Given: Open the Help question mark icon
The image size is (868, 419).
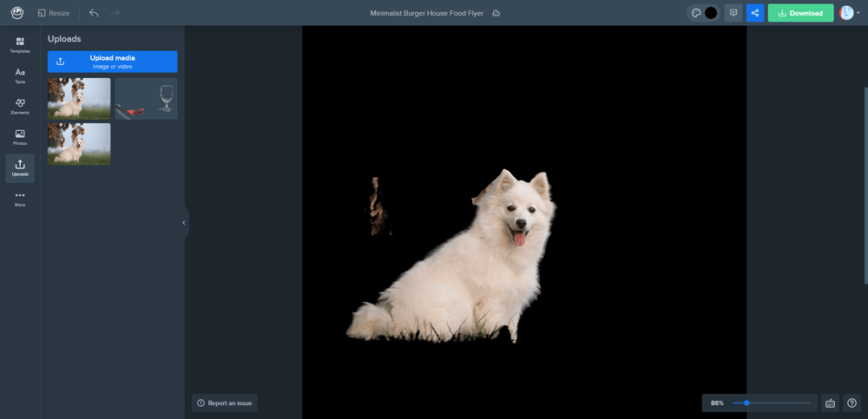Looking at the screenshot, I should (x=852, y=403).
